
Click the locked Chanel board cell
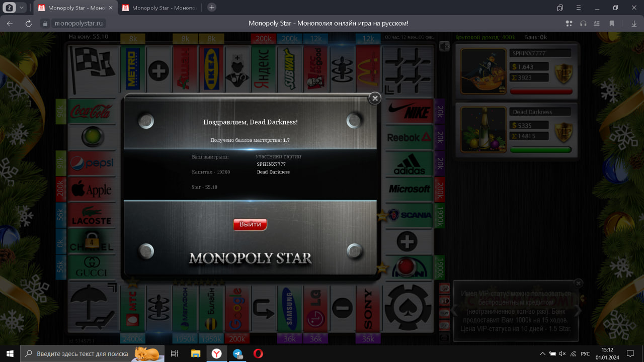pyautogui.click(x=93, y=242)
